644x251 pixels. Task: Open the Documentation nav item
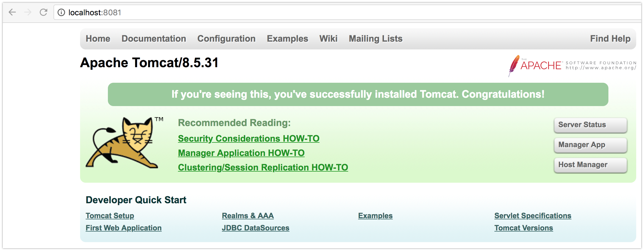[154, 39]
